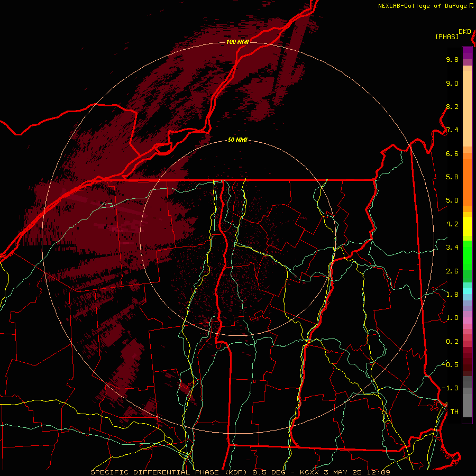The height and width of the screenshot is (476, 476).
Task: Pick the light peach band in the legend
Action: point(467,108)
